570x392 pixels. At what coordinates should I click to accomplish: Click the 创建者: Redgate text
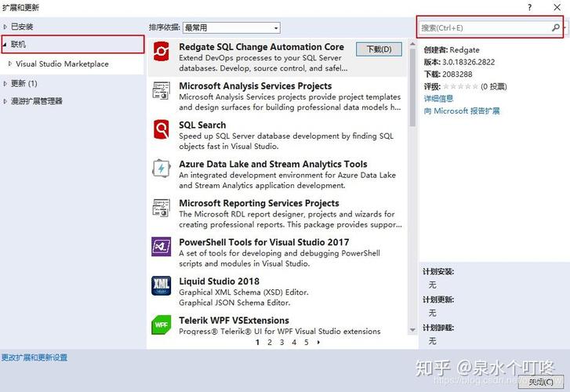(452, 50)
